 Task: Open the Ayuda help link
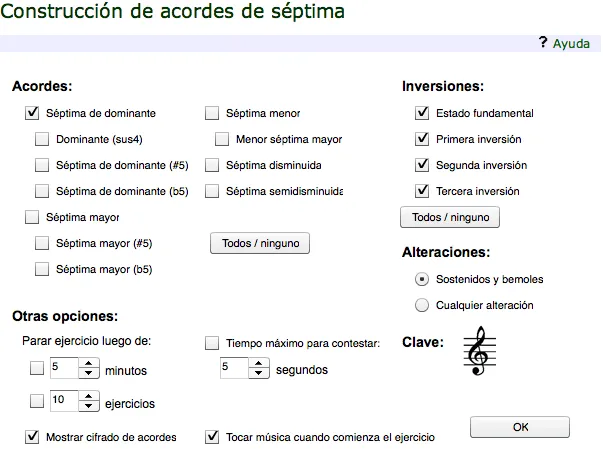click(x=571, y=43)
